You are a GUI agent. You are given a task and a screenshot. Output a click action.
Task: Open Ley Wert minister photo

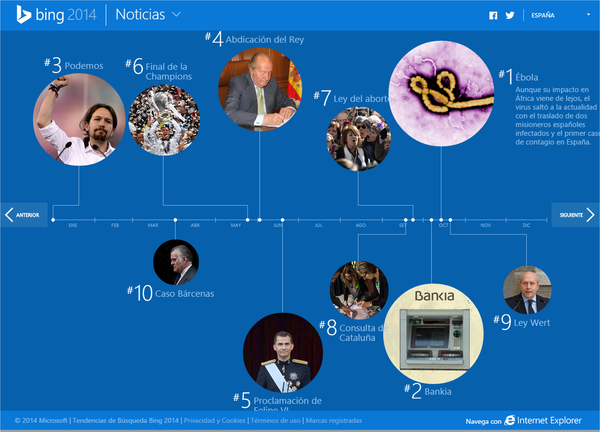tap(527, 290)
